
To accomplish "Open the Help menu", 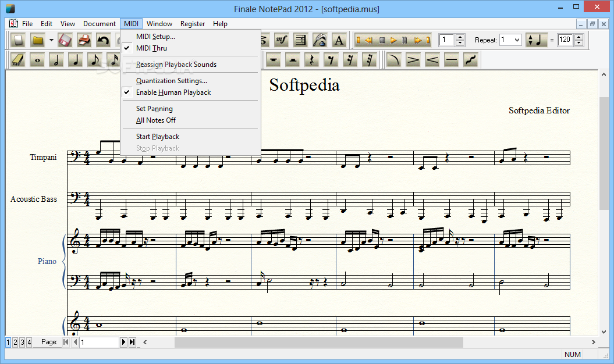I will 220,23.
